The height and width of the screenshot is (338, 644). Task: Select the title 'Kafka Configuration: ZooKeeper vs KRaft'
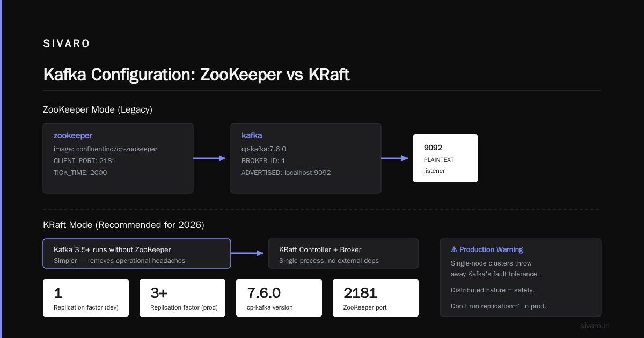(x=196, y=74)
